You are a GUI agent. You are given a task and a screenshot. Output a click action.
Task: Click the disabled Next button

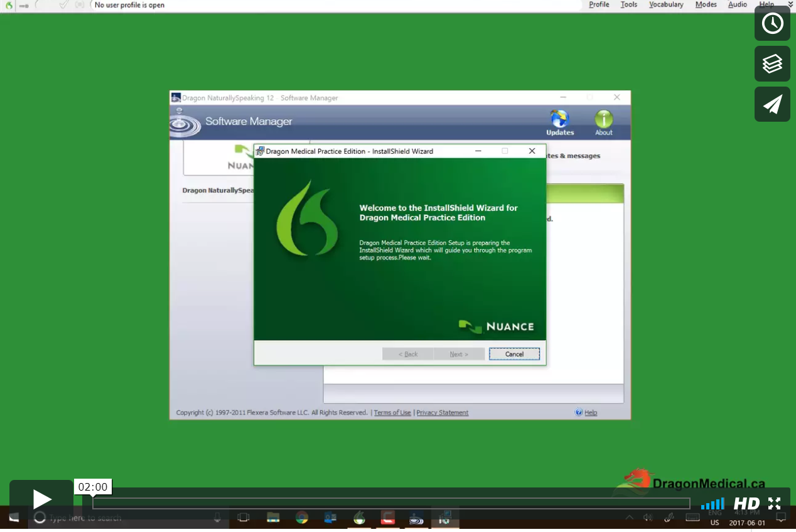click(x=459, y=354)
